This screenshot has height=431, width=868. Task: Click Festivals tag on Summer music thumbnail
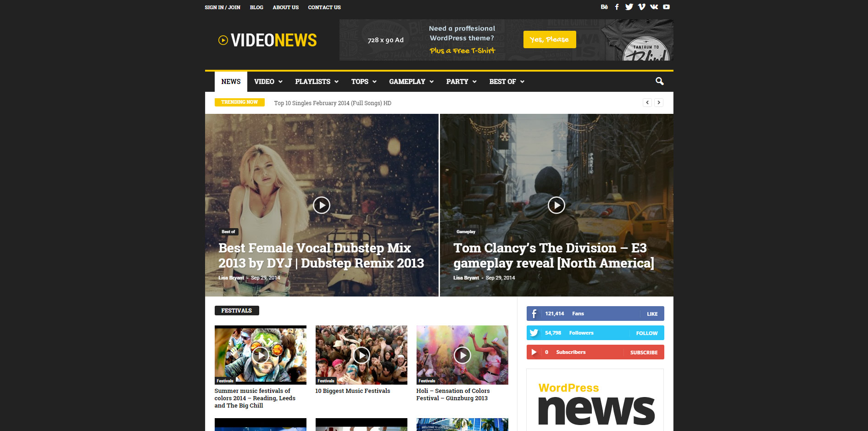tap(225, 381)
